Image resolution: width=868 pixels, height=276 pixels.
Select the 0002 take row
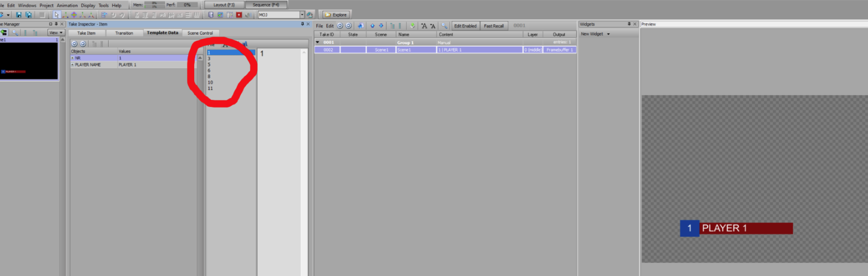coord(445,50)
